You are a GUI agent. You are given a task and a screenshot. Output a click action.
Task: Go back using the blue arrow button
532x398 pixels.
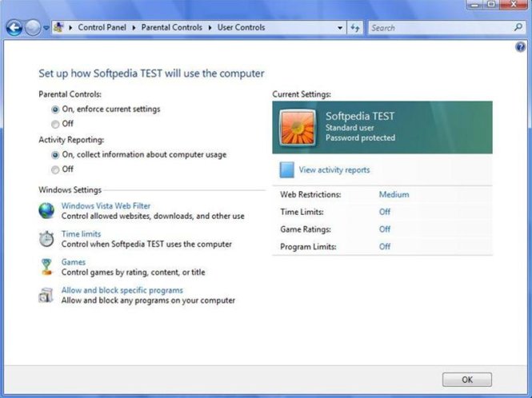click(x=14, y=28)
